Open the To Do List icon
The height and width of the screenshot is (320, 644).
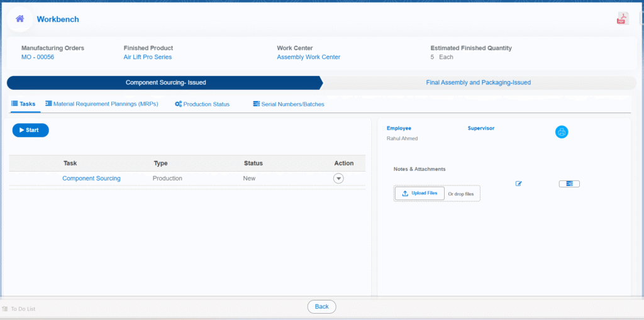[5, 309]
